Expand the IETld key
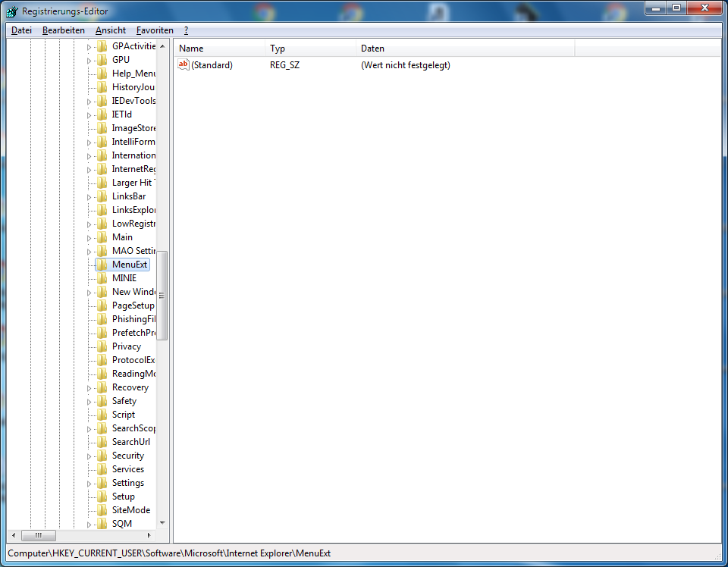 (89, 115)
